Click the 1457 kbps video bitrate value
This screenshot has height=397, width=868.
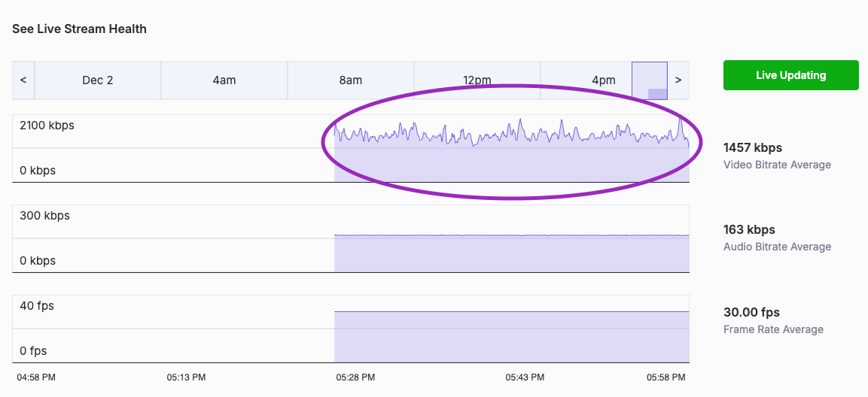[752, 147]
